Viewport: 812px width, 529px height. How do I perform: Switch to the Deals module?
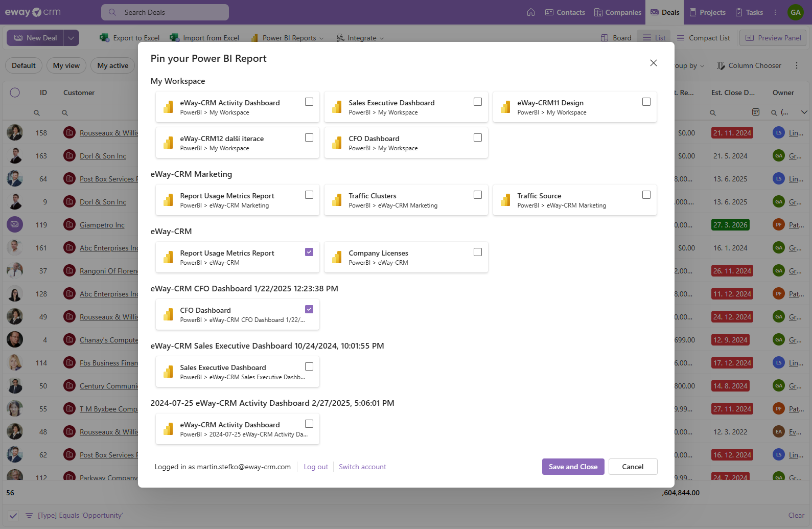(x=665, y=12)
